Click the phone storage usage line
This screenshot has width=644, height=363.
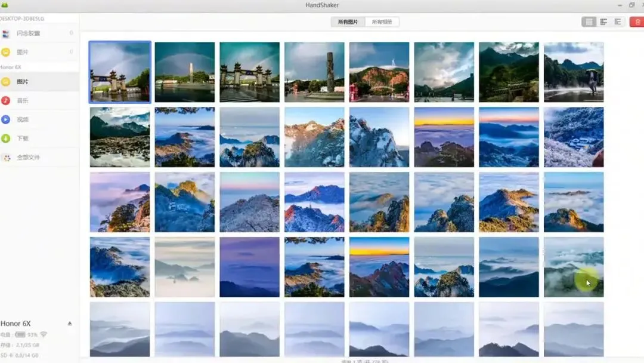pyautogui.click(x=20, y=345)
